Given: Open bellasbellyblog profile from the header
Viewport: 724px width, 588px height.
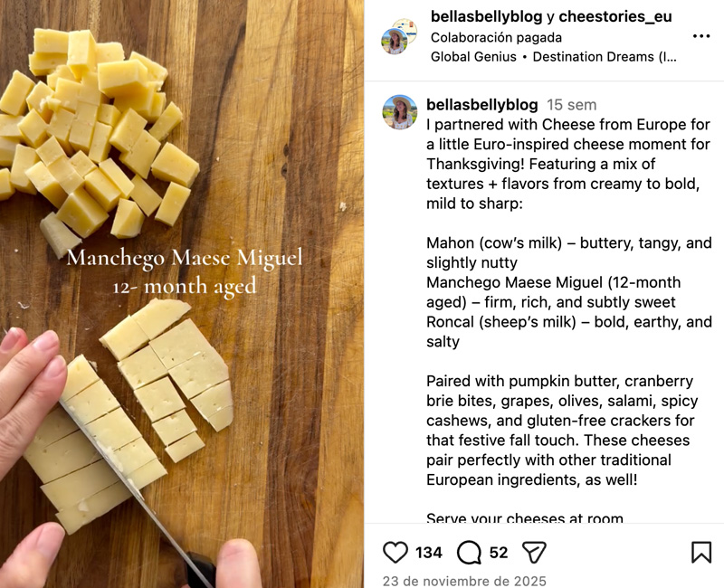Looking at the screenshot, I should click(486, 17).
